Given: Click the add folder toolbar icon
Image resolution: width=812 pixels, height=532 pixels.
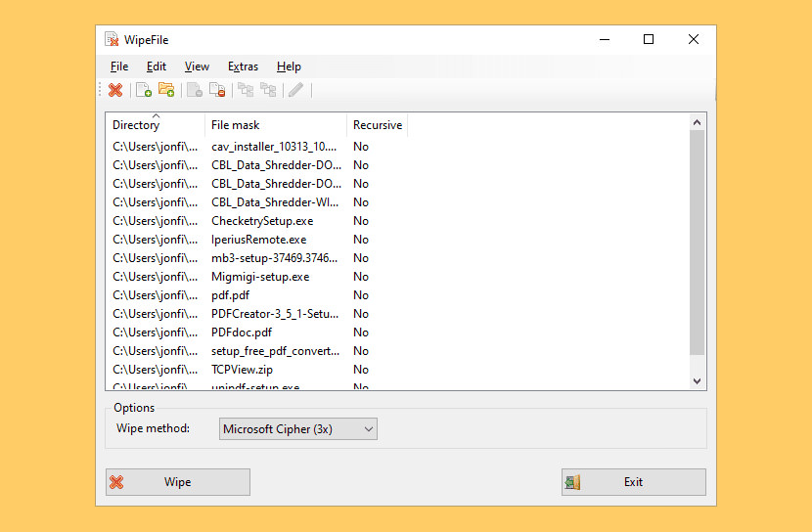Looking at the screenshot, I should (x=166, y=90).
